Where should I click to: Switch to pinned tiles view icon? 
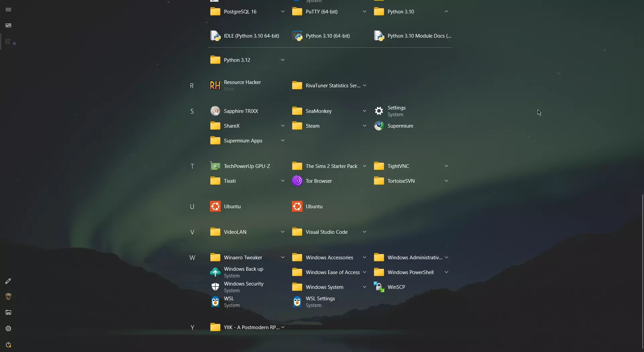(8, 26)
